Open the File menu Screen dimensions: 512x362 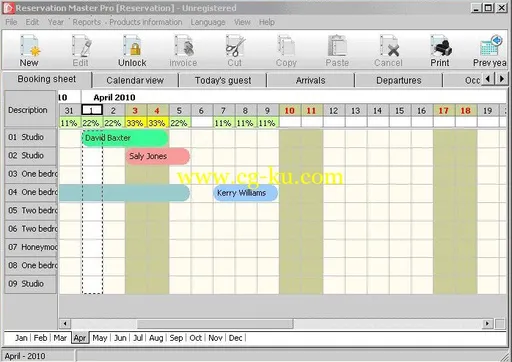[x=11, y=22]
